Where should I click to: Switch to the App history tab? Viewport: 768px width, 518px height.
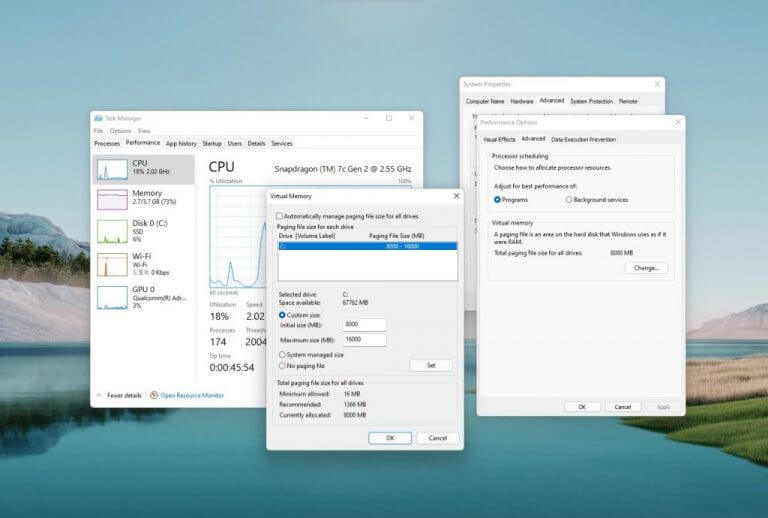click(181, 143)
